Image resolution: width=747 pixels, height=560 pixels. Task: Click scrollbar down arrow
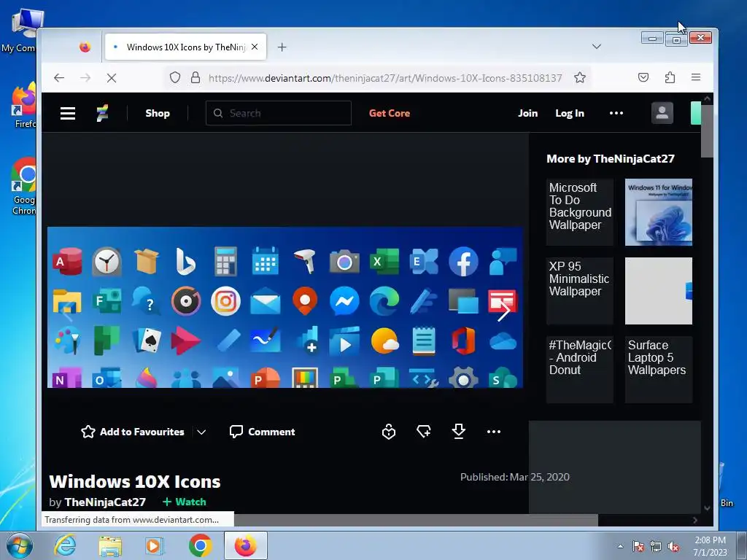click(x=707, y=508)
